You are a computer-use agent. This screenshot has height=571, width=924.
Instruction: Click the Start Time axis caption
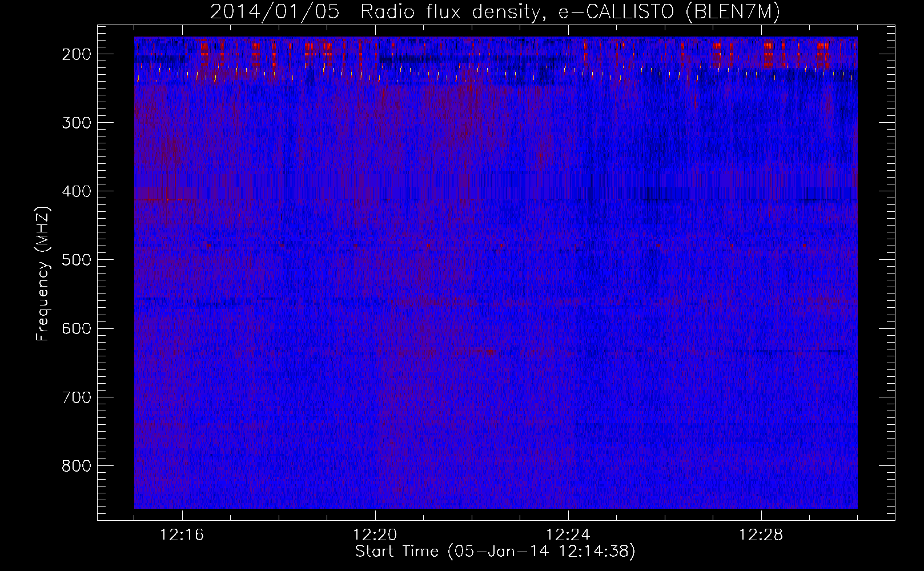coord(495,552)
